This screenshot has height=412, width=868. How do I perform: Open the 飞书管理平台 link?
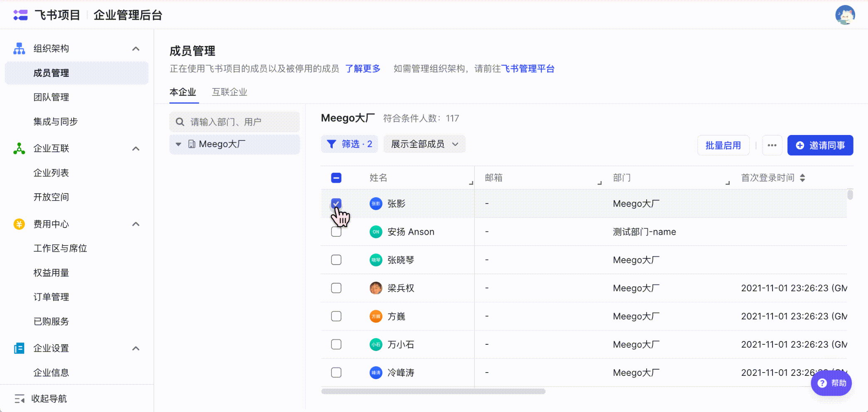point(528,69)
